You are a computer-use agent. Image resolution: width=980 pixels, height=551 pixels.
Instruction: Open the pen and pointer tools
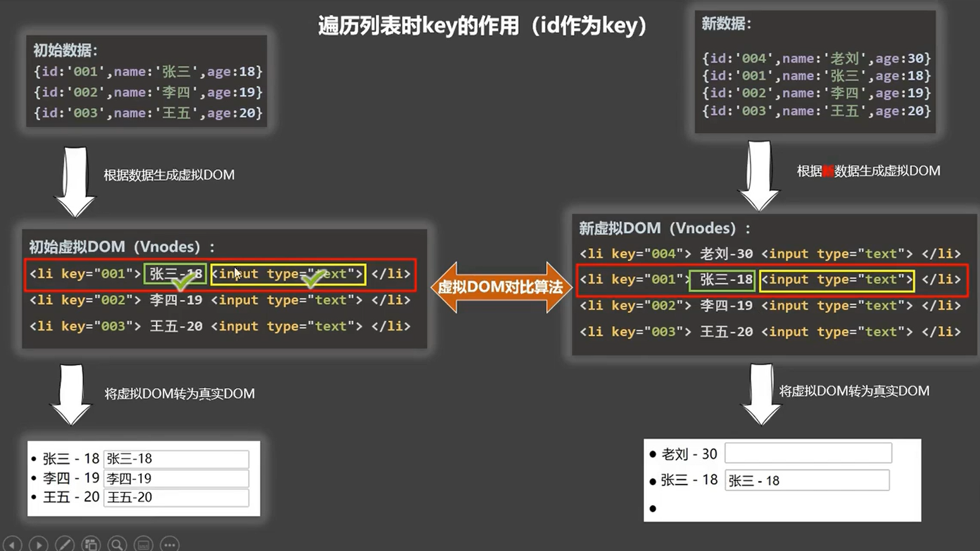point(64,544)
